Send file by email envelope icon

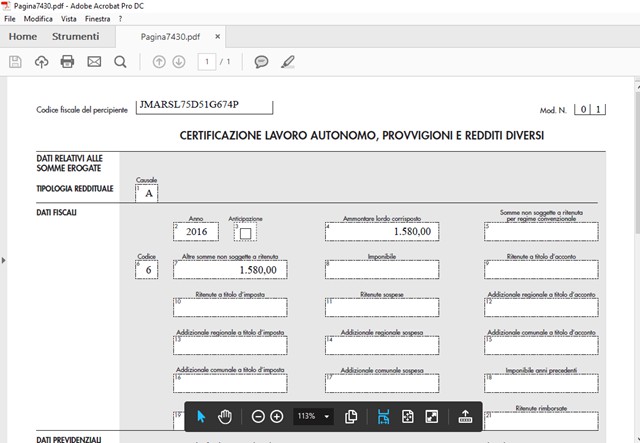pos(94,62)
